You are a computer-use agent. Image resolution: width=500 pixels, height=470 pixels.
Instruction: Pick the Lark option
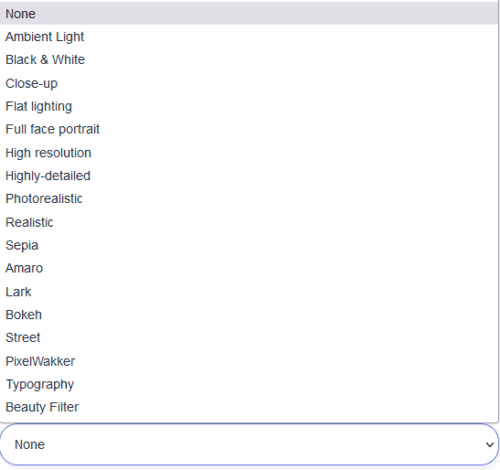pos(249,292)
